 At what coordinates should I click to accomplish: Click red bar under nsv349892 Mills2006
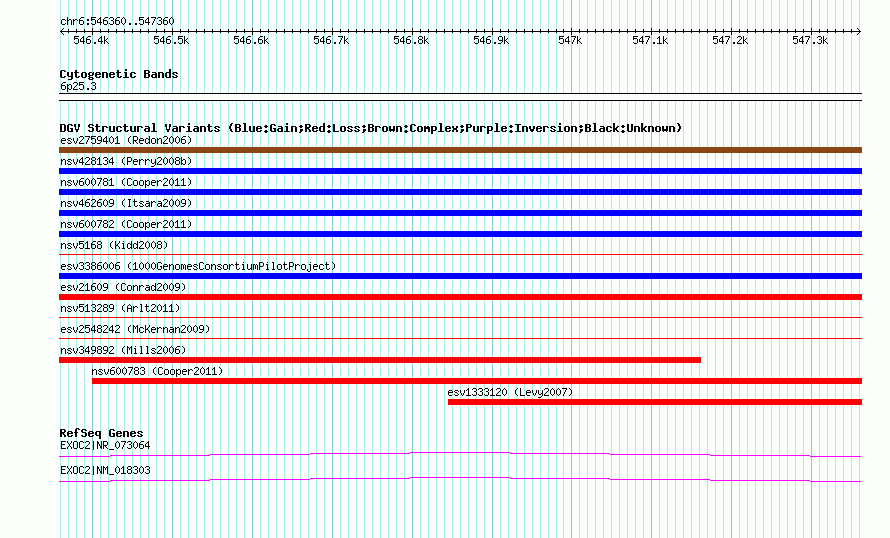(x=380, y=360)
